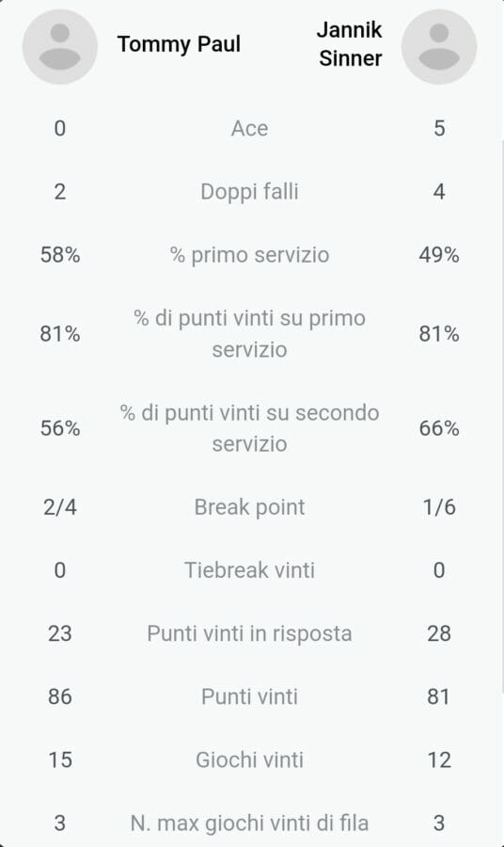Select the Jannik Sinner player name
Image resolution: width=504 pixels, height=847 pixels.
[x=350, y=44]
